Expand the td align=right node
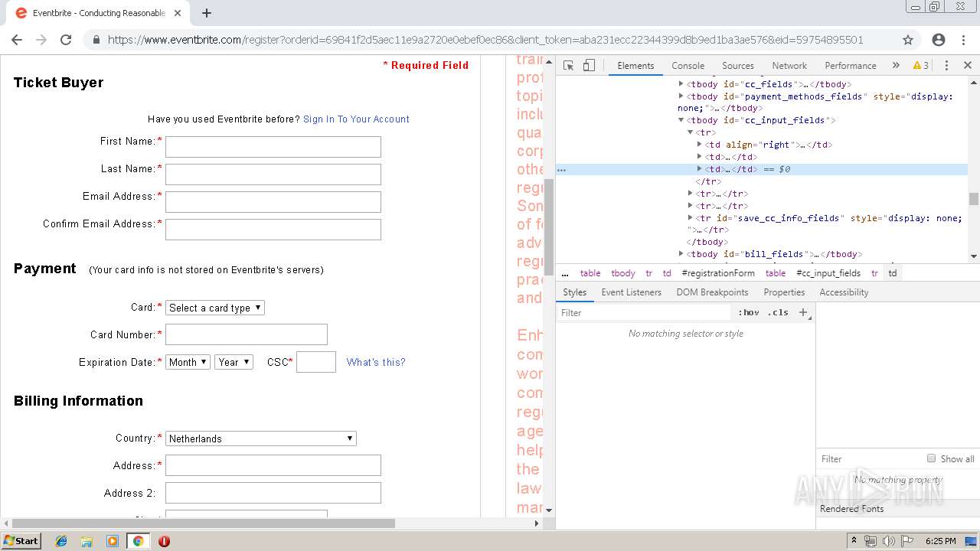This screenshot has height=551, width=980. point(700,145)
